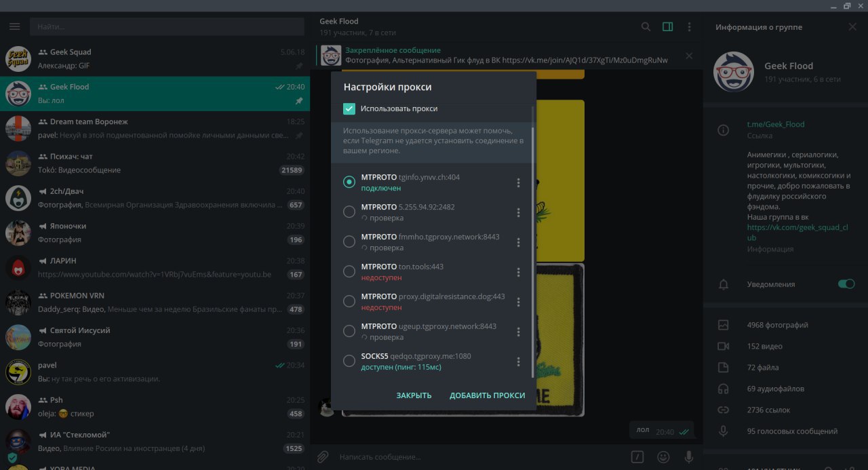Click the 95 голосовых сообщений row
The height and width of the screenshot is (470, 868).
coord(785,431)
